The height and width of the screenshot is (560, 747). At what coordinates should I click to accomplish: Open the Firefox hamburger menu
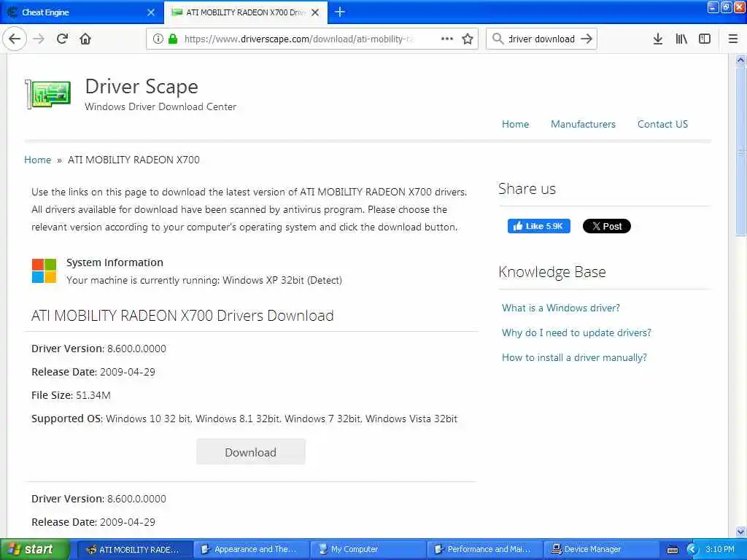[x=732, y=39]
